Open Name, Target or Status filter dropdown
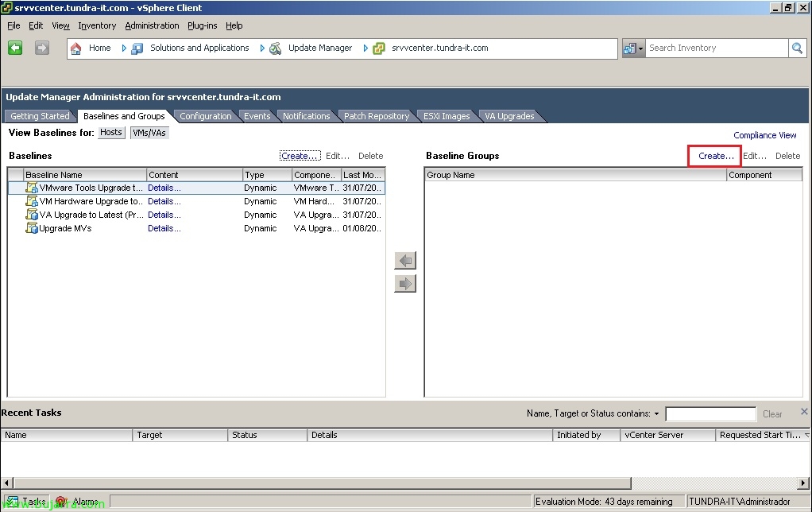The image size is (812, 512). coord(656,413)
